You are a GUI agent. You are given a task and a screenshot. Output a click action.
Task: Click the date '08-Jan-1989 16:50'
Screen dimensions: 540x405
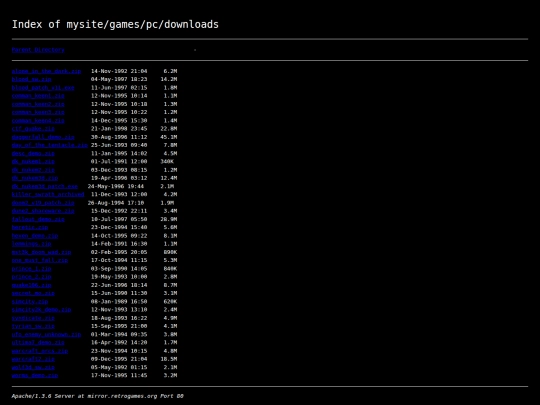(x=119, y=302)
